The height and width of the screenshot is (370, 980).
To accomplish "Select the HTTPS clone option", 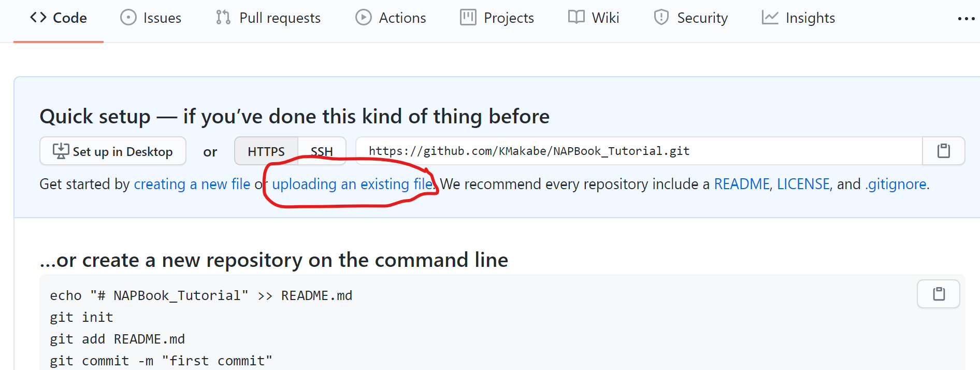I will pyautogui.click(x=266, y=151).
